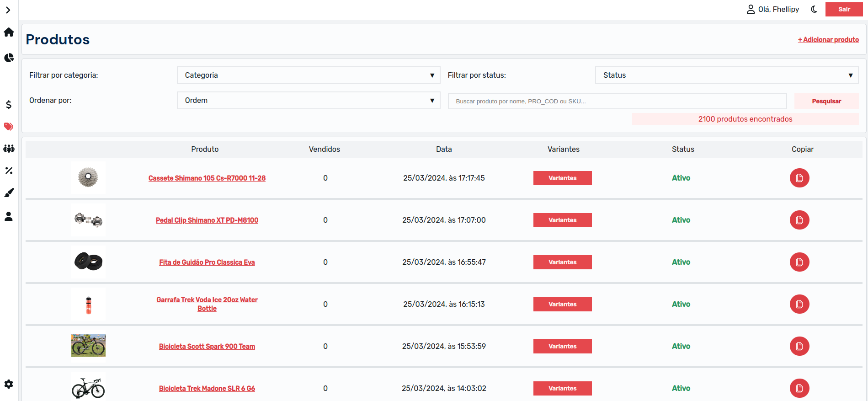This screenshot has height=401, width=868.
Task: Click the Ativo status of Pedal Clip Shimano
Action: 681,220
